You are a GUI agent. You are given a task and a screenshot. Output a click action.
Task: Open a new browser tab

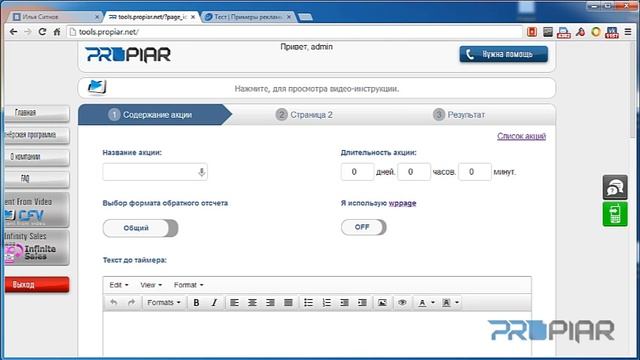[305, 17]
